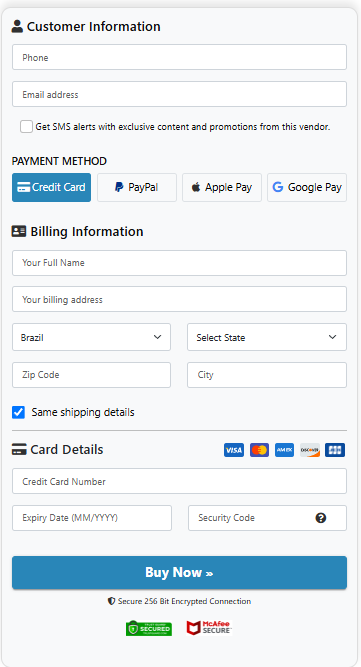This screenshot has width=361, height=667.
Task: Click the Billing Information heading text
Action: (87, 231)
